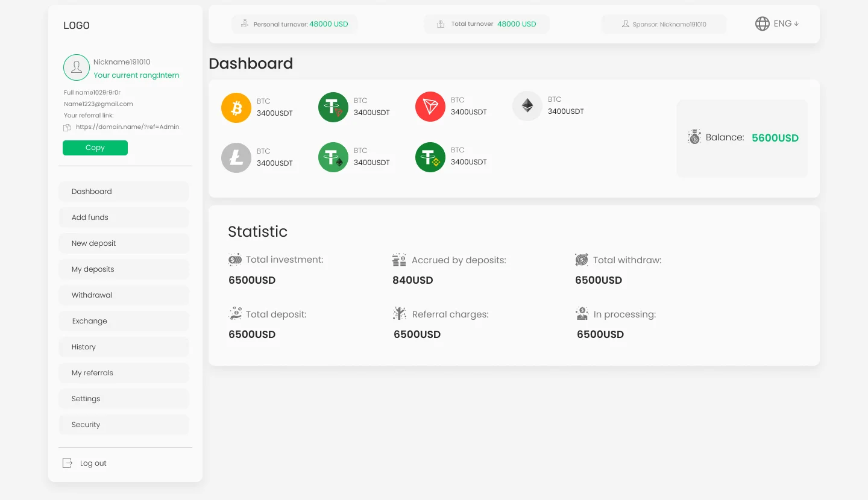The image size is (868, 500).
Task: Click the Referral charges tree icon
Action: [x=400, y=314]
